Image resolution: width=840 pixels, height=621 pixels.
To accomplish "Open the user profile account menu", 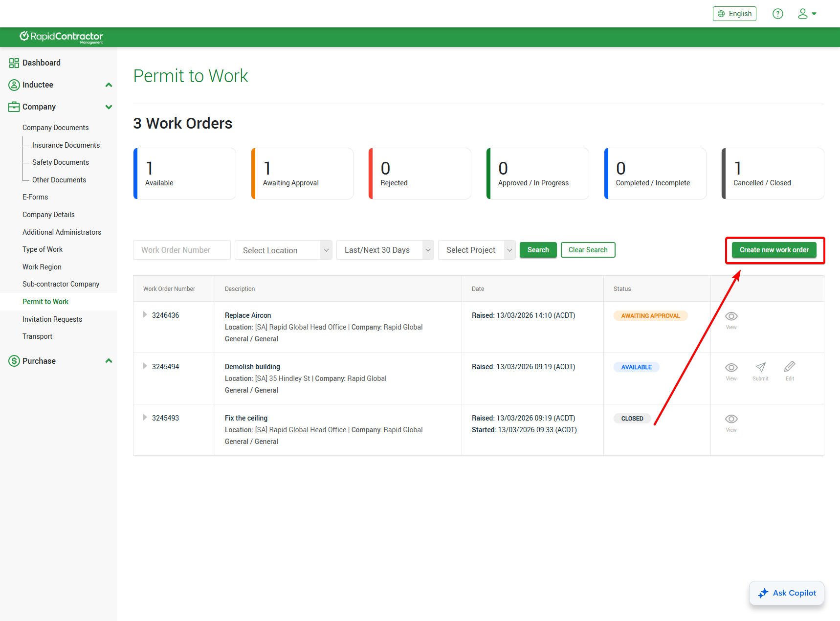I will [807, 14].
